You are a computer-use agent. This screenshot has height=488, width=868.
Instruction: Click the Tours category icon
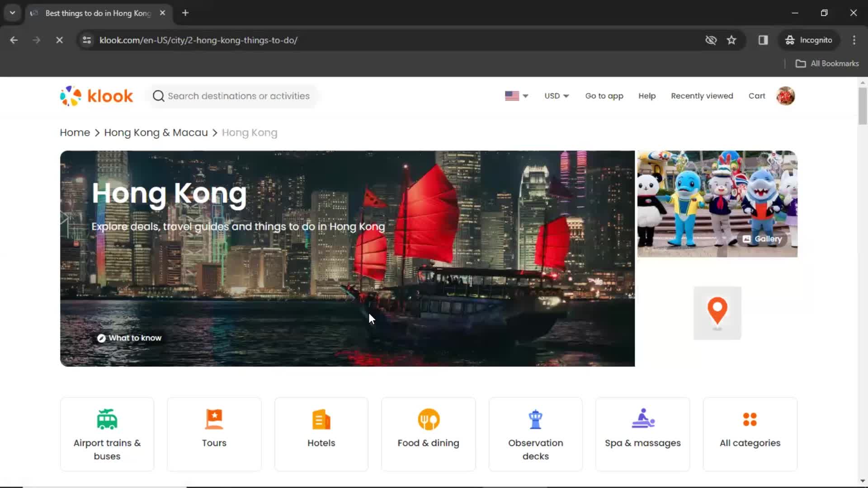pyautogui.click(x=214, y=419)
